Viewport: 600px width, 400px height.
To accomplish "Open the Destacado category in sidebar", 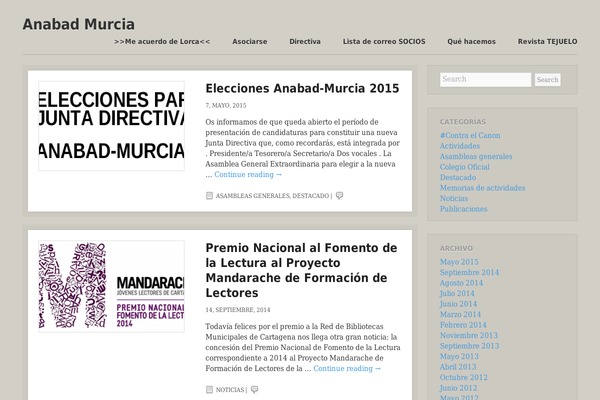I will click(x=458, y=178).
